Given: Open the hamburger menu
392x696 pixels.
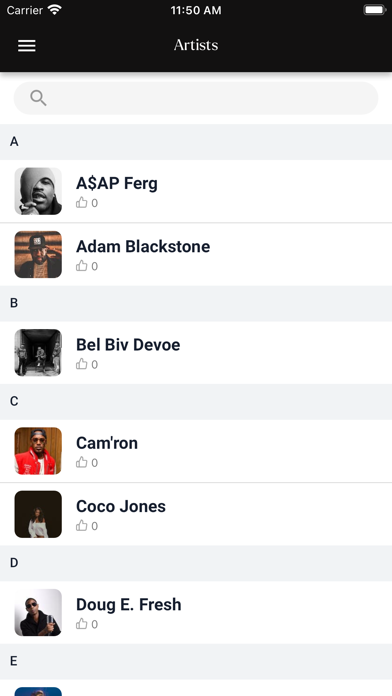Looking at the screenshot, I should pos(27,45).
